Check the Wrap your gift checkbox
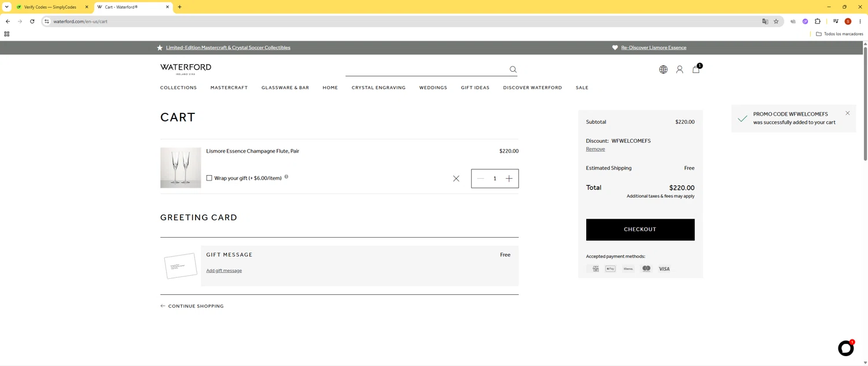 click(209, 178)
